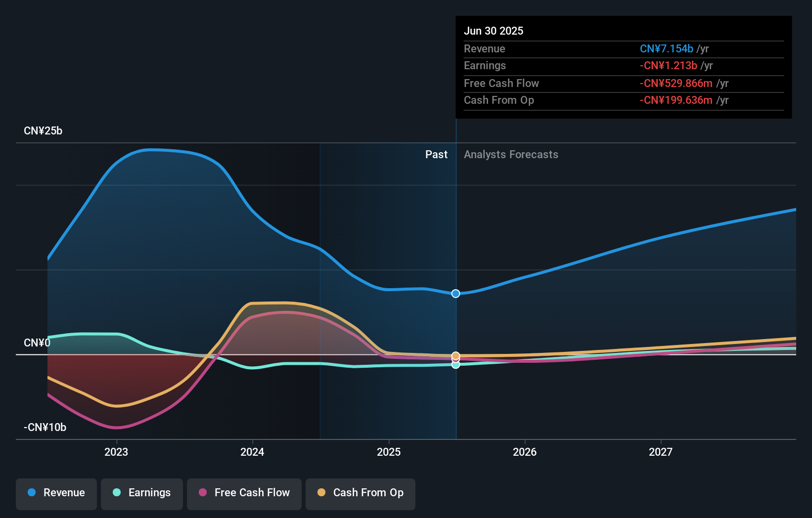Click the CN¥0 y-axis label
The width and height of the screenshot is (812, 518).
coord(37,343)
